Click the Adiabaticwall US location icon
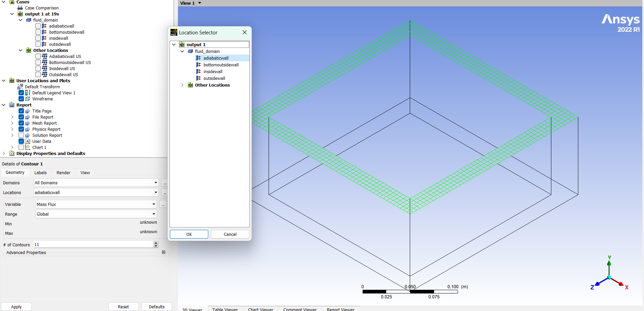This screenshot has width=644, height=311. click(44, 56)
